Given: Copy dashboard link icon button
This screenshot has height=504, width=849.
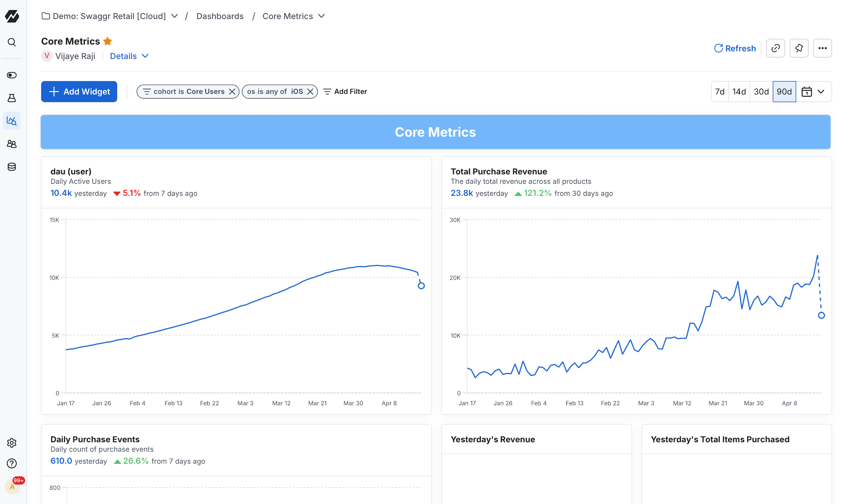Looking at the screenshot, I should pyautogui.click(x=775, y=48).
